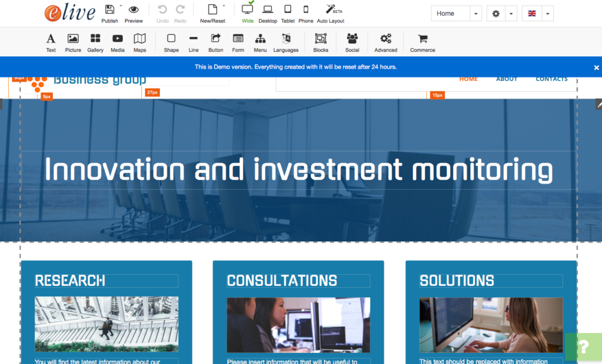Click New/Reset page icon
Image resolution: width=602 pixels, height=364 pixels.
pos(212,9)
